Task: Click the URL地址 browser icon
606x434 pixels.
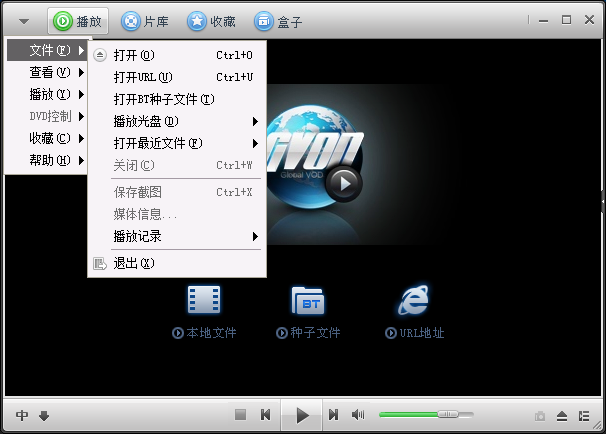Action: tap(414, 299)
